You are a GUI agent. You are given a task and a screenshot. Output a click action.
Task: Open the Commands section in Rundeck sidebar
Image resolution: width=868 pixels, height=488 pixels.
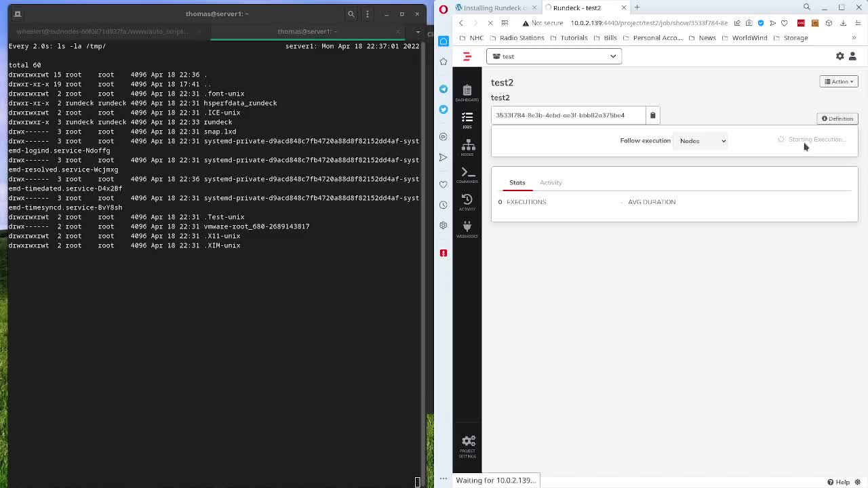coord(467,175)
